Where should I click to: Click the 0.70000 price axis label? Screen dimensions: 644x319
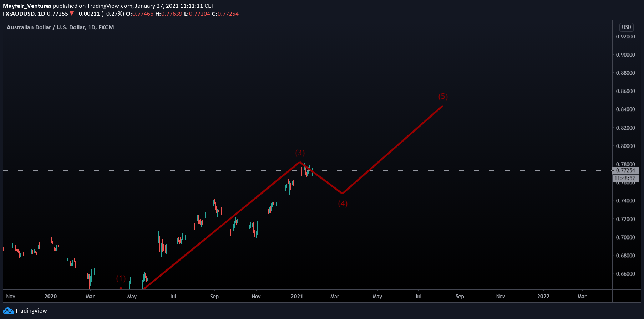pos(625,237)
